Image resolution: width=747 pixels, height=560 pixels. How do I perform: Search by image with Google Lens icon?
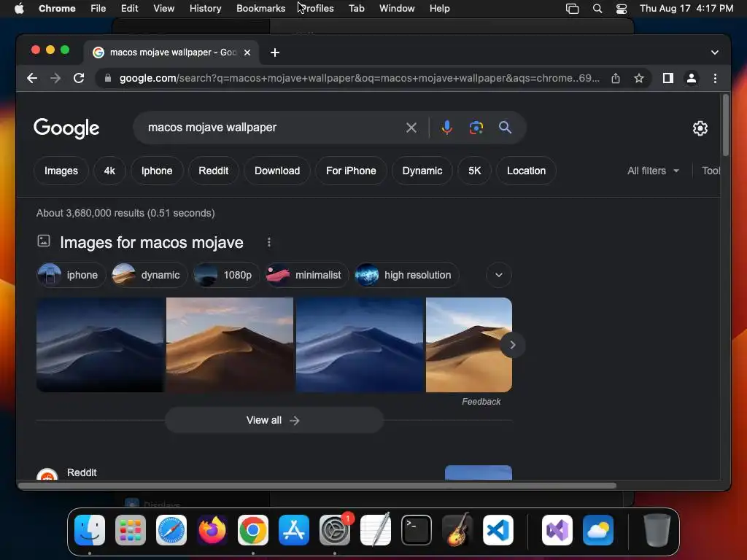(476, 128)
